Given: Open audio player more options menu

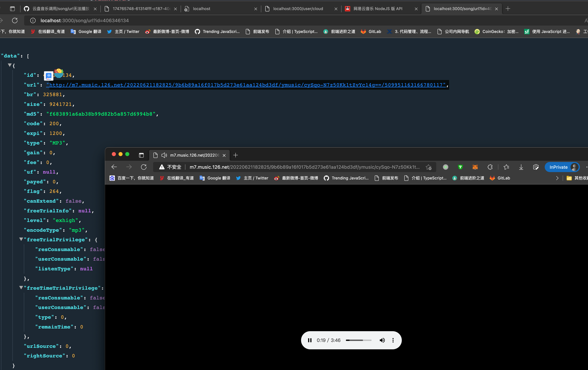Looking at the screenshot, I should point(393,340).
